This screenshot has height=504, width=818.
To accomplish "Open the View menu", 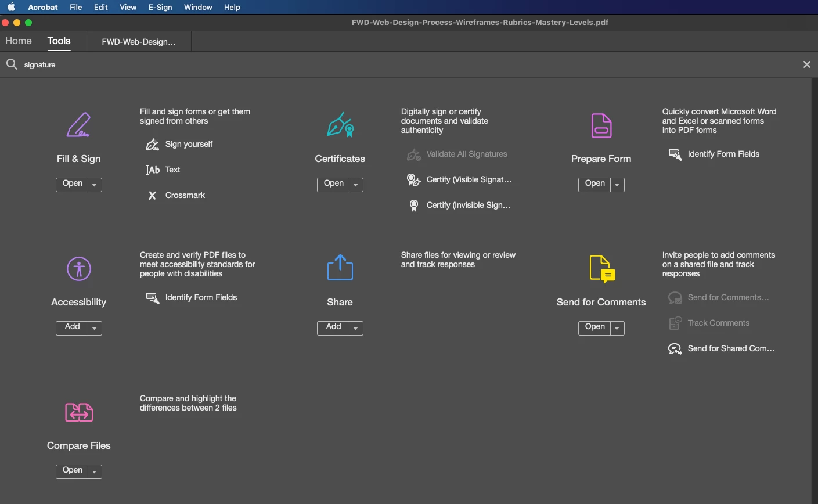I will (x=128, y=7).
